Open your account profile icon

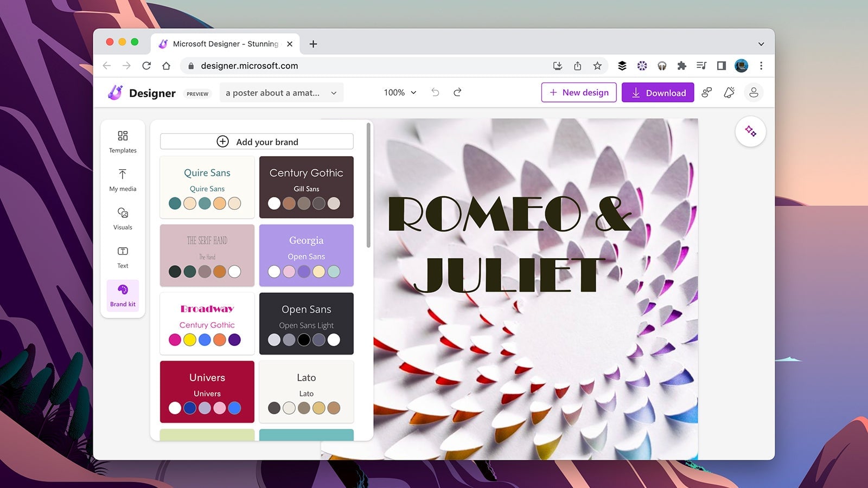[754, 92]
